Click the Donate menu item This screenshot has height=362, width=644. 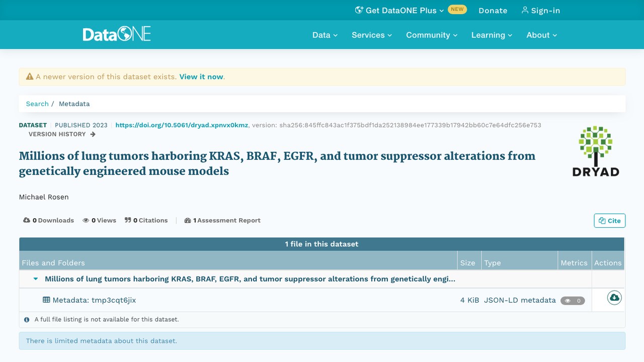(493, 11)
